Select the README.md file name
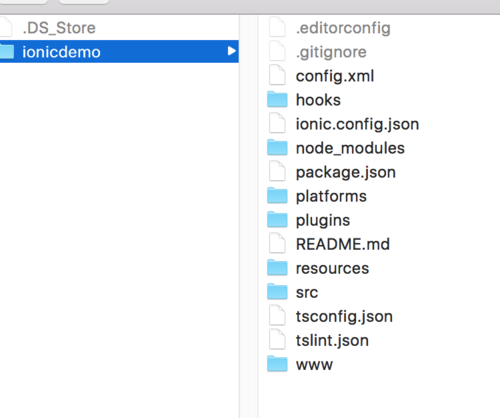This screenshot has height=418, width=500. tap(343, 244)
